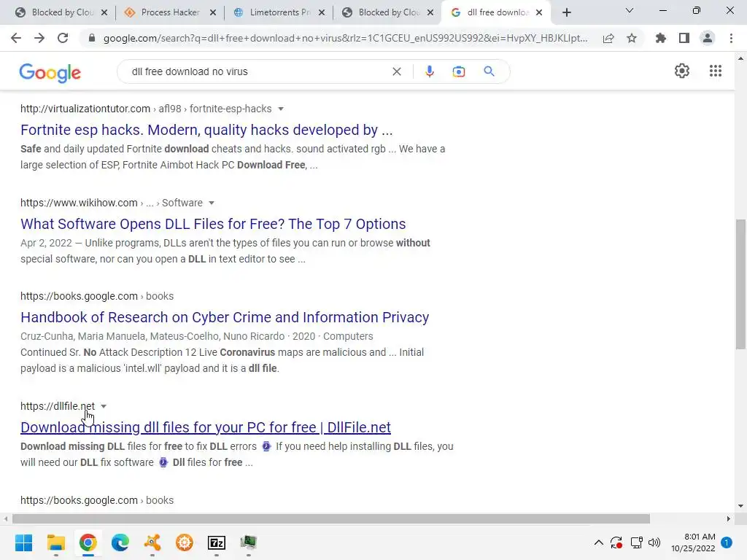Expand options for wikihow.com result
747x560 pixels.
212,203
